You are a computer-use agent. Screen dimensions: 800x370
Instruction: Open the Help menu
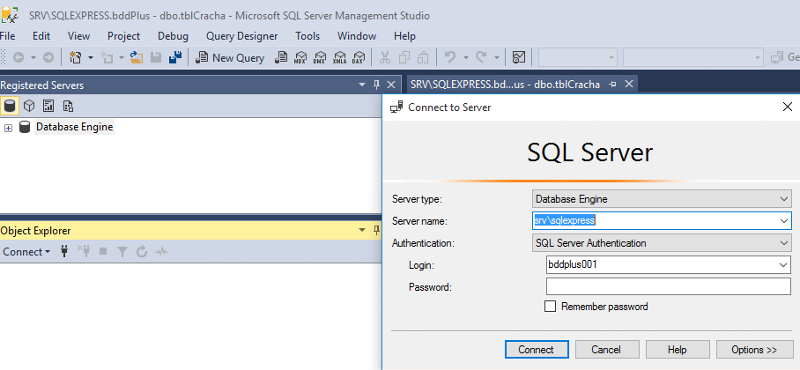pos(405,36)
